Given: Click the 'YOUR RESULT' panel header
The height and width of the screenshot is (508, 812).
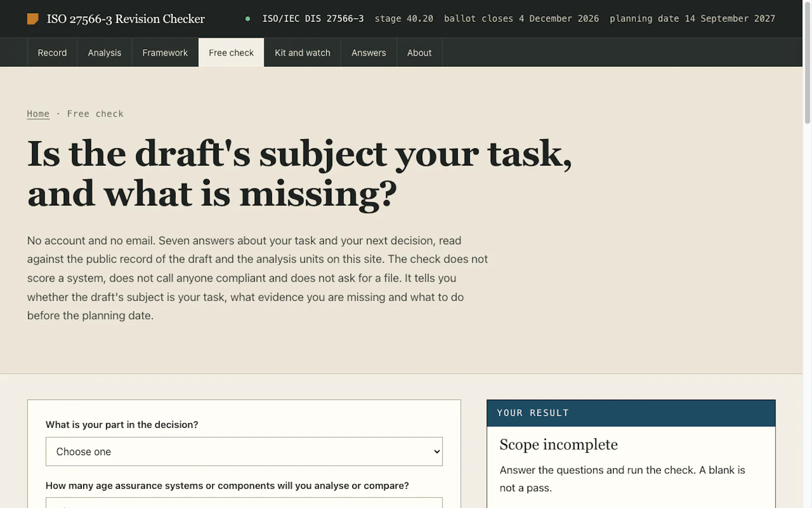Looking at the screenshot, I should pyautogui.click(x=631, y=413).
